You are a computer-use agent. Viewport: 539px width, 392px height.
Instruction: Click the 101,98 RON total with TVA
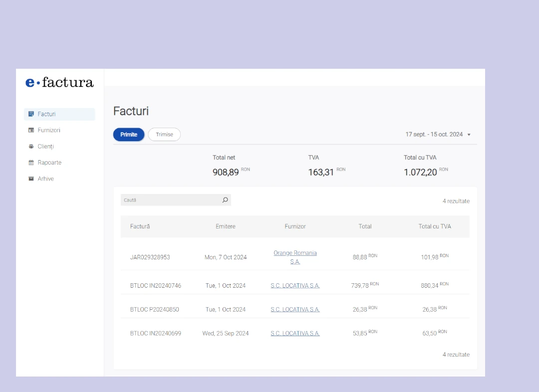(x=435, y=257)
